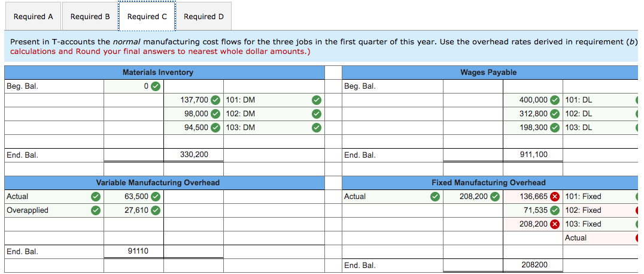The height and width of the screenshot is (274, 644).
Task: Click the check icon beside 198,300
Action: 554,128
